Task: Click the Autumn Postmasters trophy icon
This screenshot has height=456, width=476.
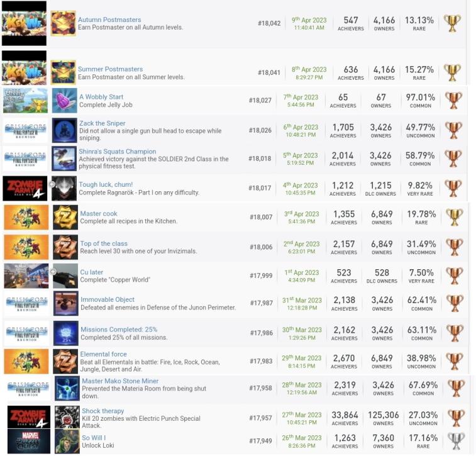Action: pyautogui.click(x=63, y=24)
